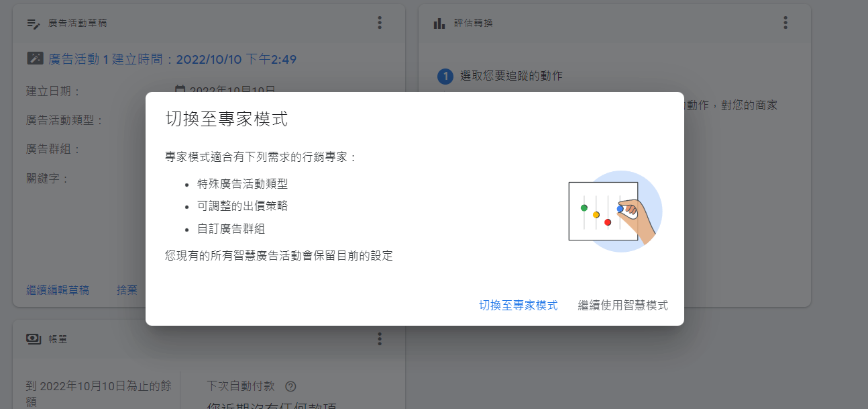Click the yellow slider knob in the illustration
Image resolution: width=868 pixels, height=409 pixels.
point(596,215)
